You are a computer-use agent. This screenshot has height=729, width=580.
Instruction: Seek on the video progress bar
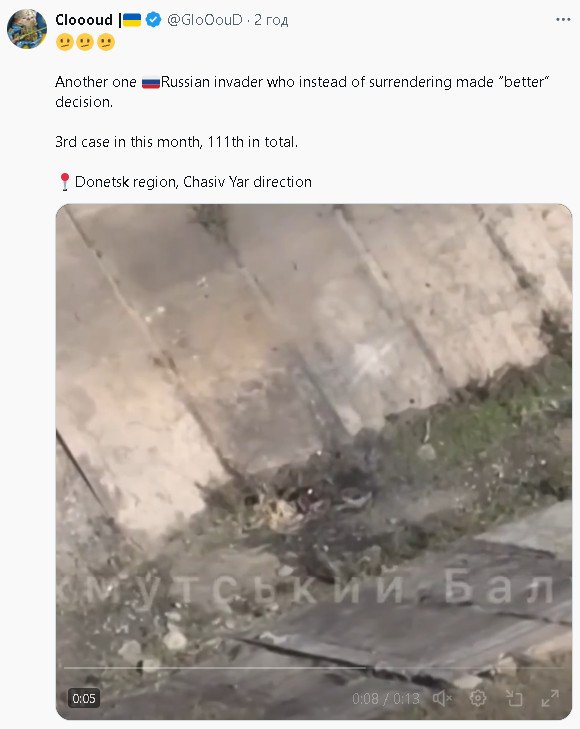pos(314,668)
